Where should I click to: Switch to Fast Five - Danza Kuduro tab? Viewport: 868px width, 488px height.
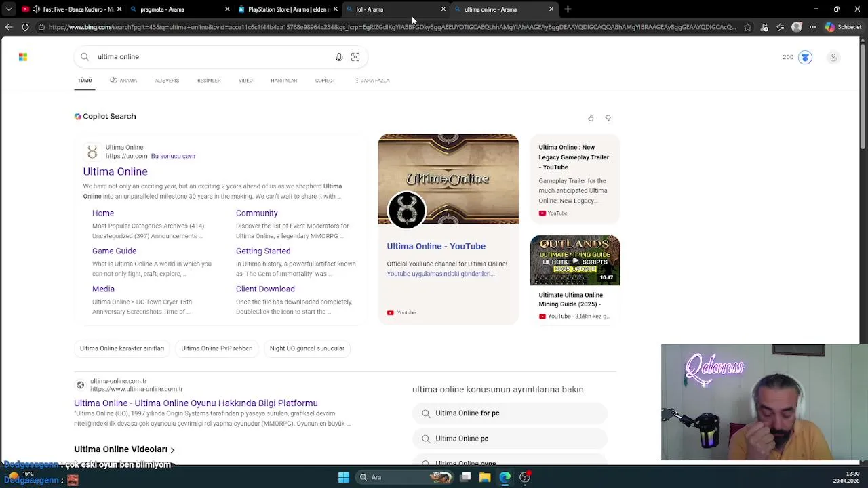tap(71, 9)
